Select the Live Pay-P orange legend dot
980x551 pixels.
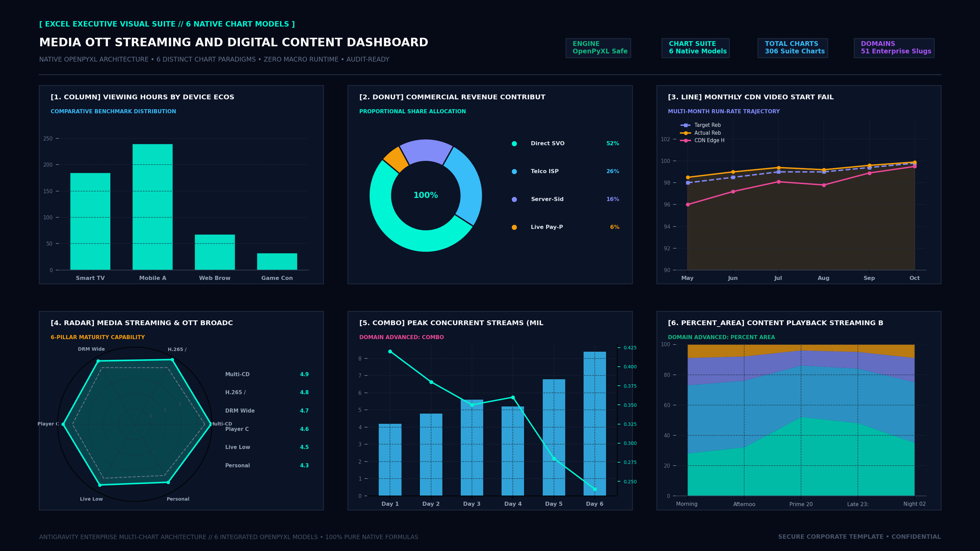(514, 228)
